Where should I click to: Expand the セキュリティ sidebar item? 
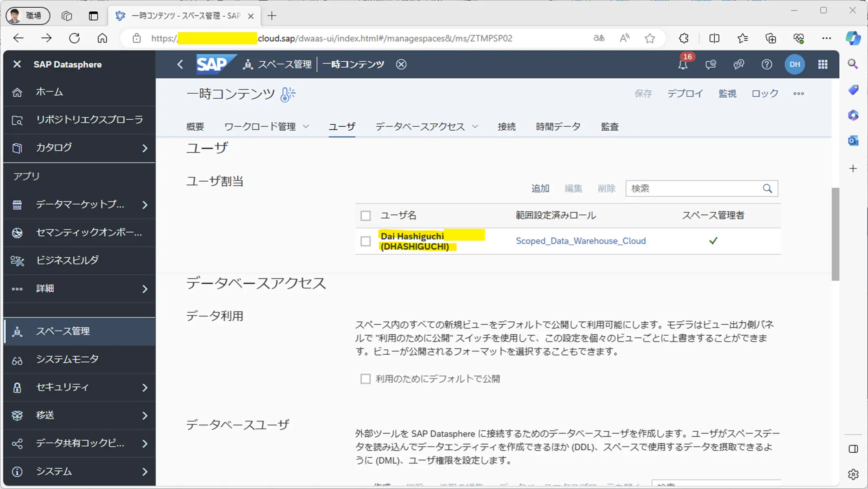click(x=144, y=387)
